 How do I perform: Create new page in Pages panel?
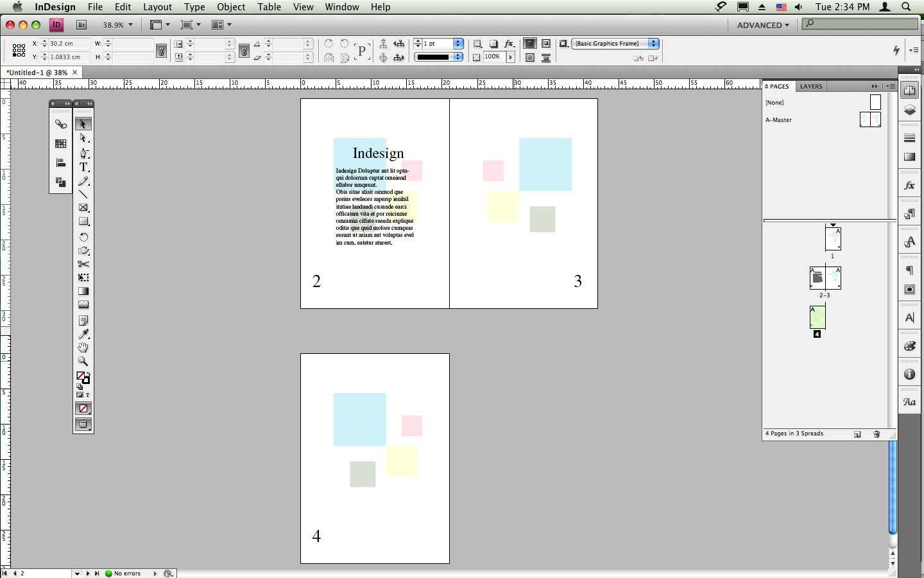[857, 434]
